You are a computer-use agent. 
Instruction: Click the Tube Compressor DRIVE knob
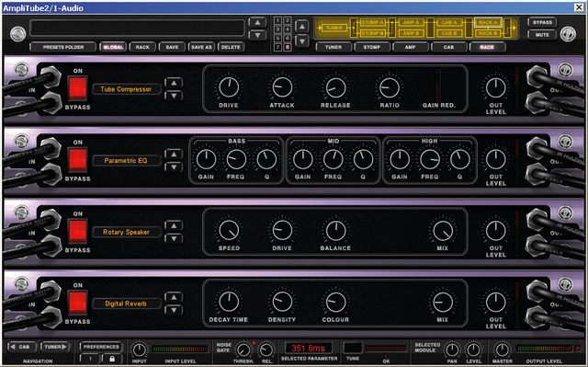pos(229,87)
